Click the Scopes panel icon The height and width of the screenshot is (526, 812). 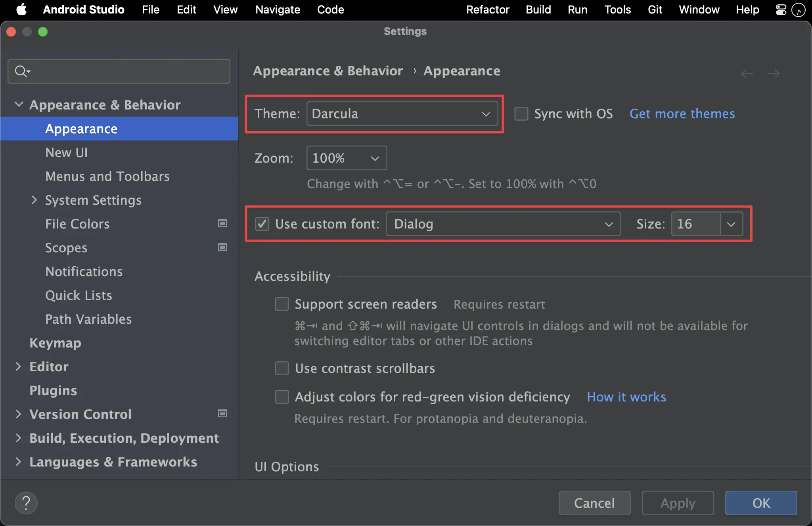click(222, 247)
